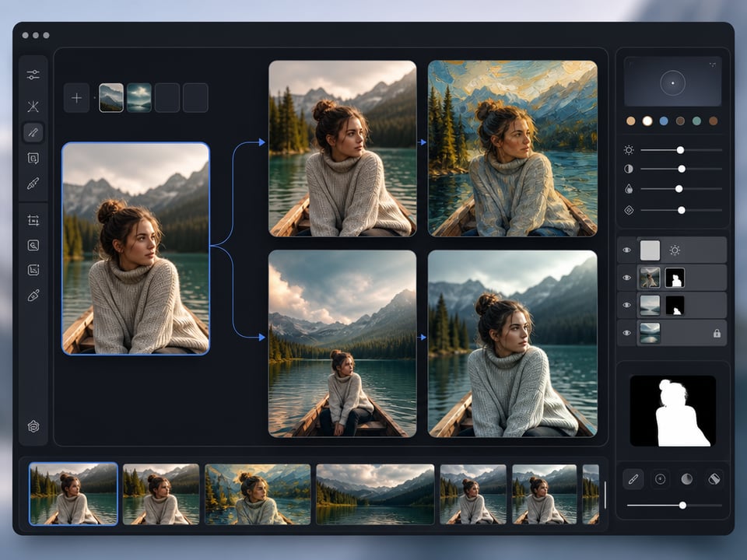Select the second lake reference thumbnail in top row
This screenshot has height=560, width=747.
[x=139, y=98]
